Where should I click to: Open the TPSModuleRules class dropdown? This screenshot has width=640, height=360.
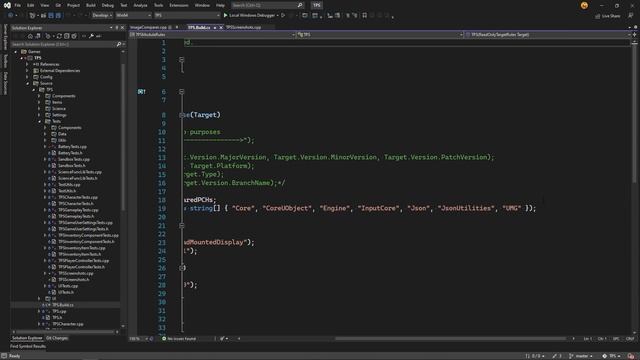[x=212, y=35]
